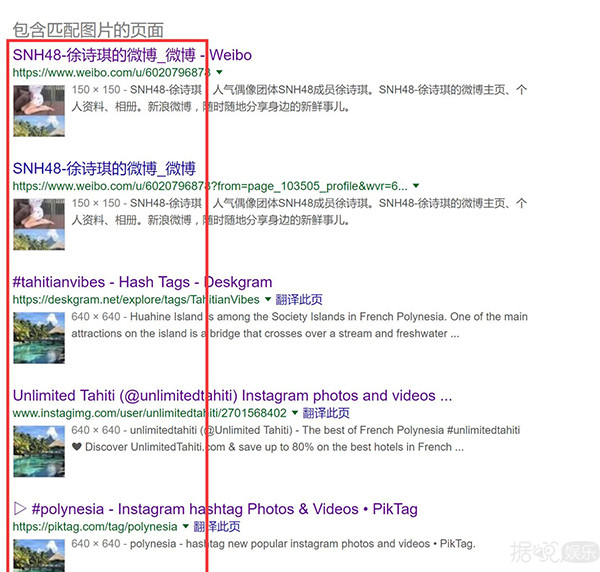Click the first https://www.weibo.com/u/6020796878 URL text

pos(112,72)
